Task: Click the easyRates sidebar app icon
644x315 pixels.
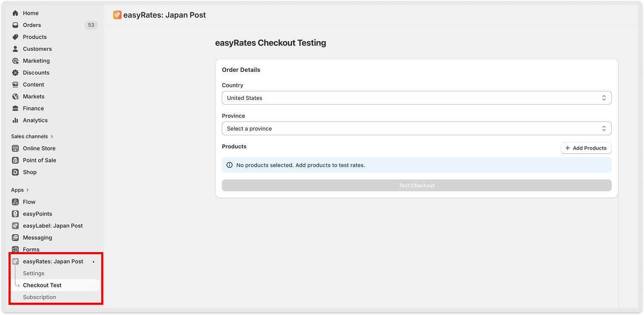Action: (15, 261)
